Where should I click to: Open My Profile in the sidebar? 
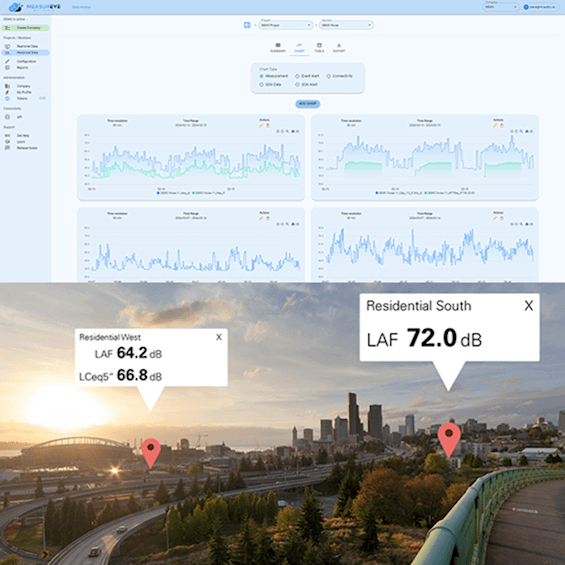(x=24, y=92)
